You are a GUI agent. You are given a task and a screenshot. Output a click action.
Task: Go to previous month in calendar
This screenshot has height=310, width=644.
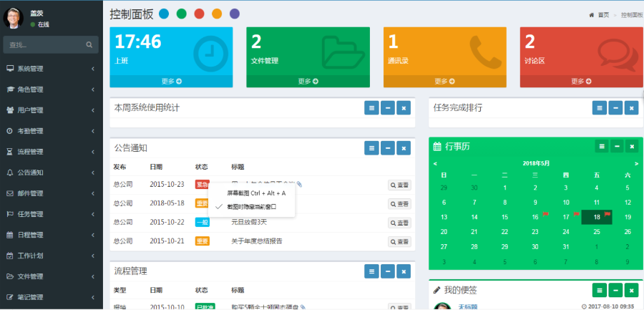(x=435, y=164)
